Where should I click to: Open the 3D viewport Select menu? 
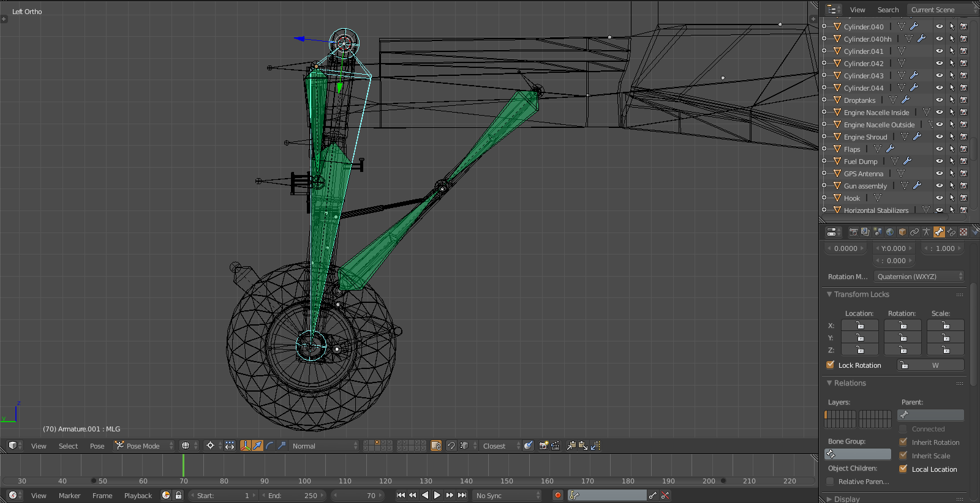[x=68, y=446]
